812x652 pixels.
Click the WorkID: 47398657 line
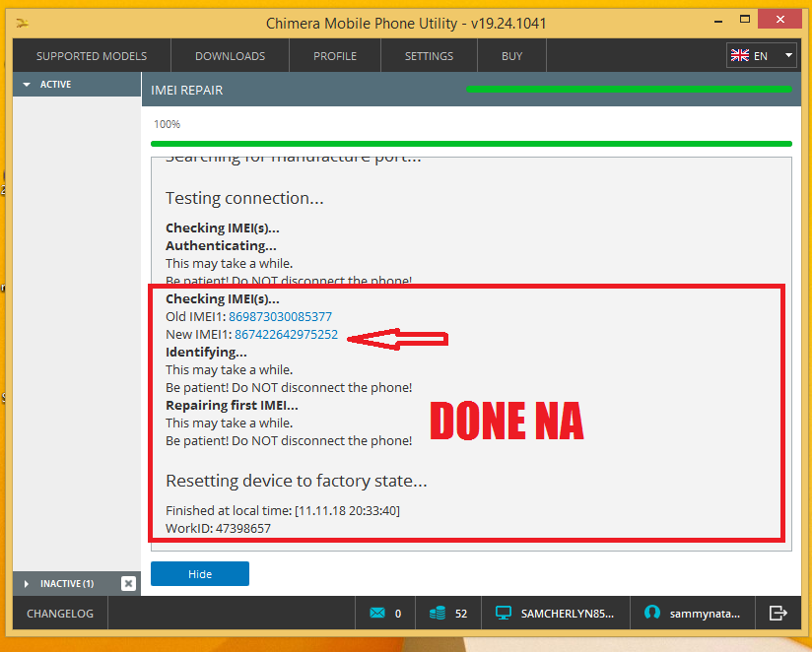218,528
